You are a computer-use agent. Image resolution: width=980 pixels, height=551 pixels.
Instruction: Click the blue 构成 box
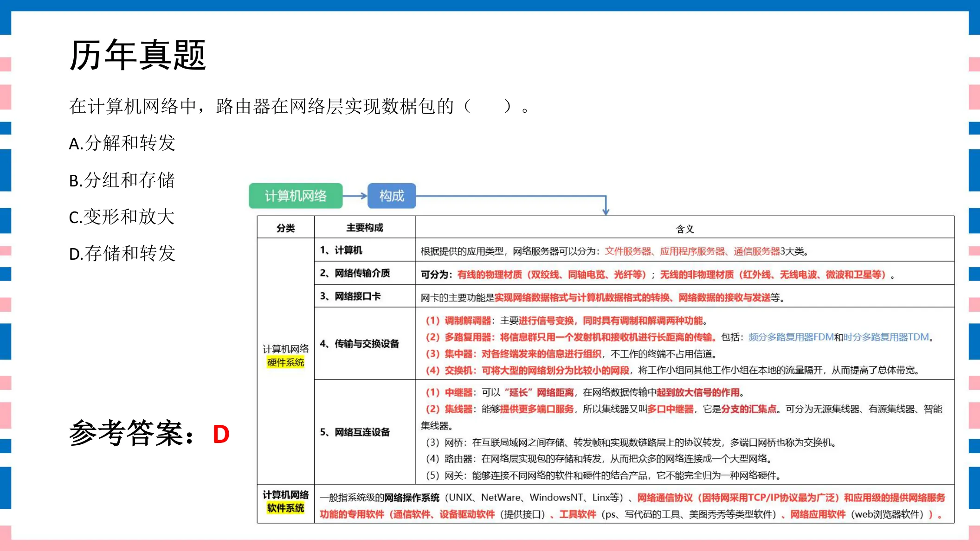(392, 196)
